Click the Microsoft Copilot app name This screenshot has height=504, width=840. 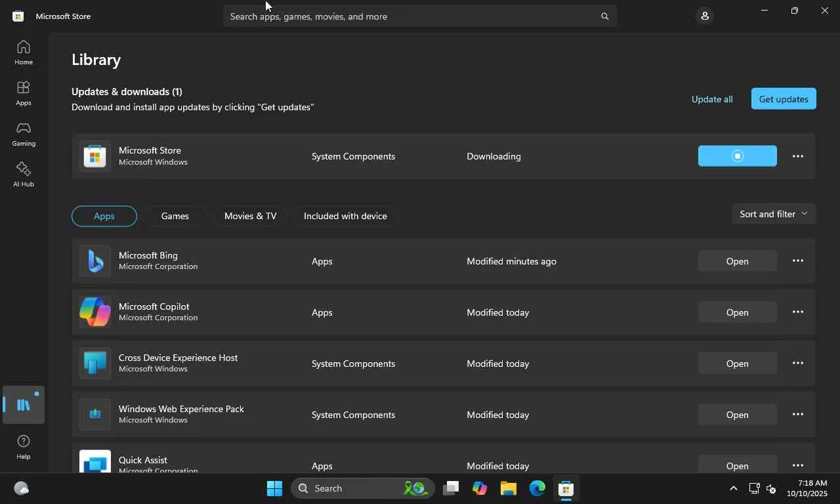154,306
